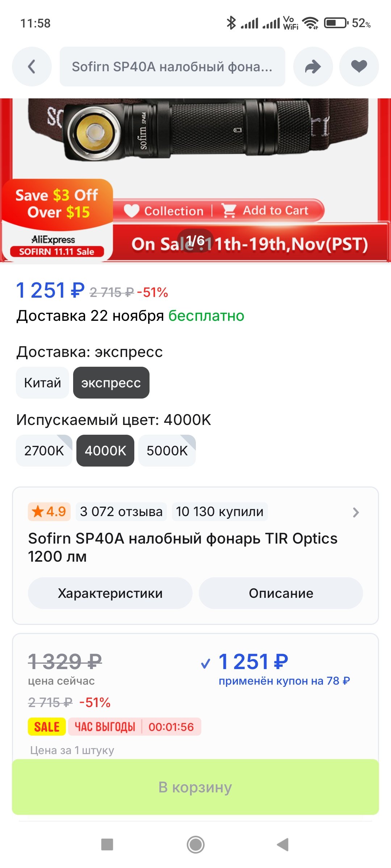Select the Китай delivery option
Image resolution: width=391 pixels, height=868 pixels.
click(x=42, y=383)
